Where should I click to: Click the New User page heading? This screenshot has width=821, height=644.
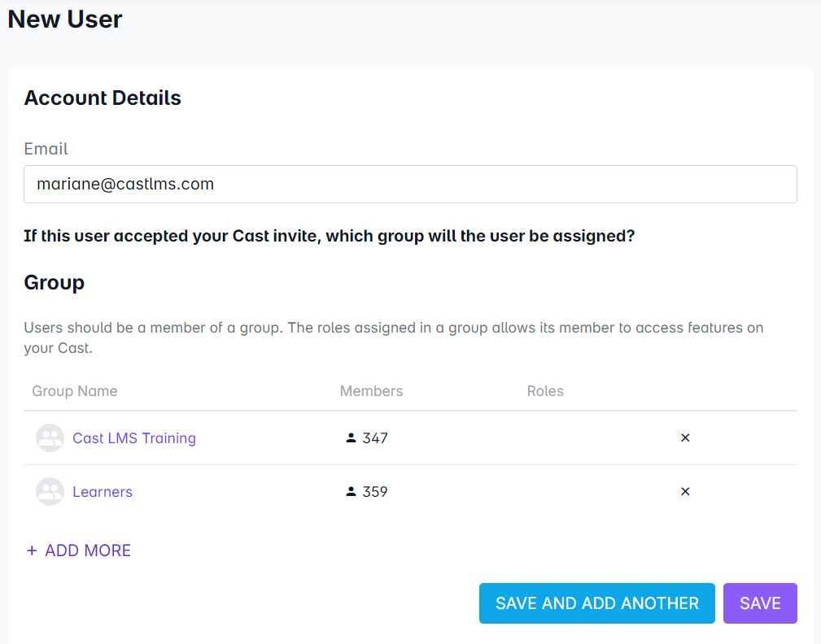coord(65,20)
